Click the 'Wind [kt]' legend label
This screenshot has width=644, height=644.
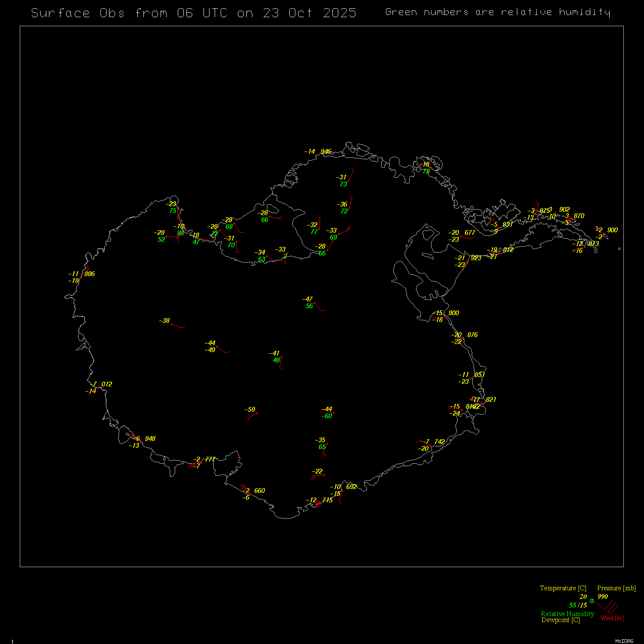click(x=612, y=618)
